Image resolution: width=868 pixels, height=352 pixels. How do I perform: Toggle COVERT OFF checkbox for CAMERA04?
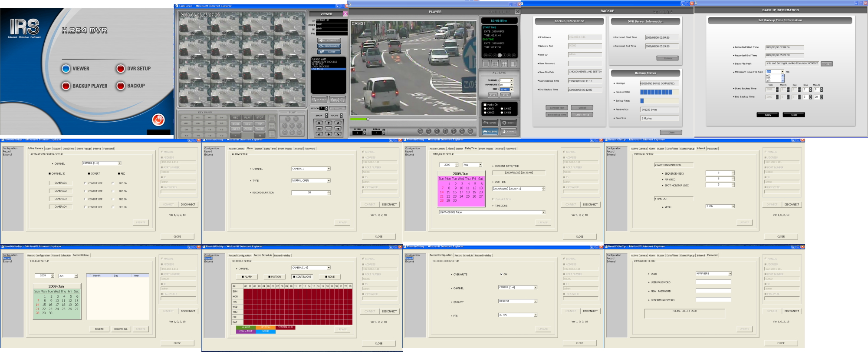pos(85,207)
